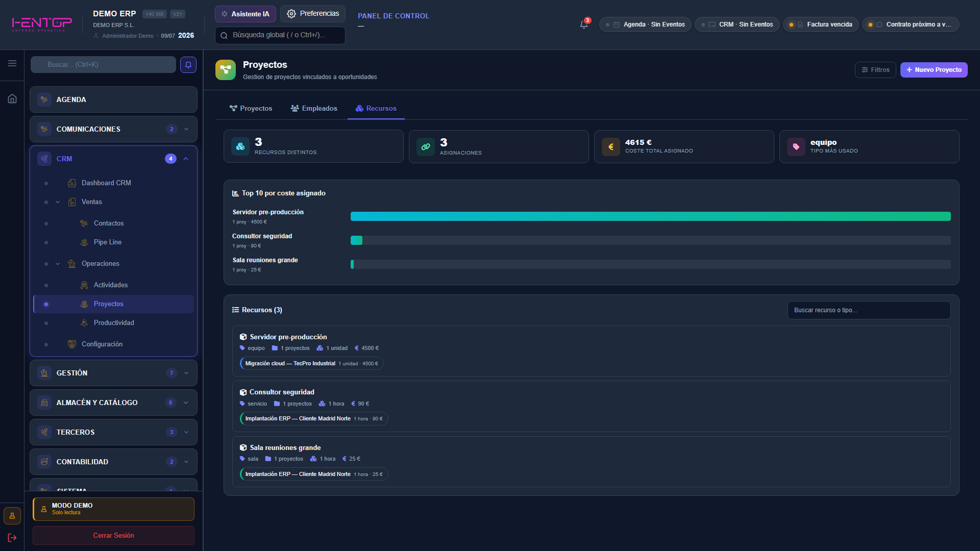Select the Recursos tab
Viewport: 980px width, 551px height.
click(376, 108)
